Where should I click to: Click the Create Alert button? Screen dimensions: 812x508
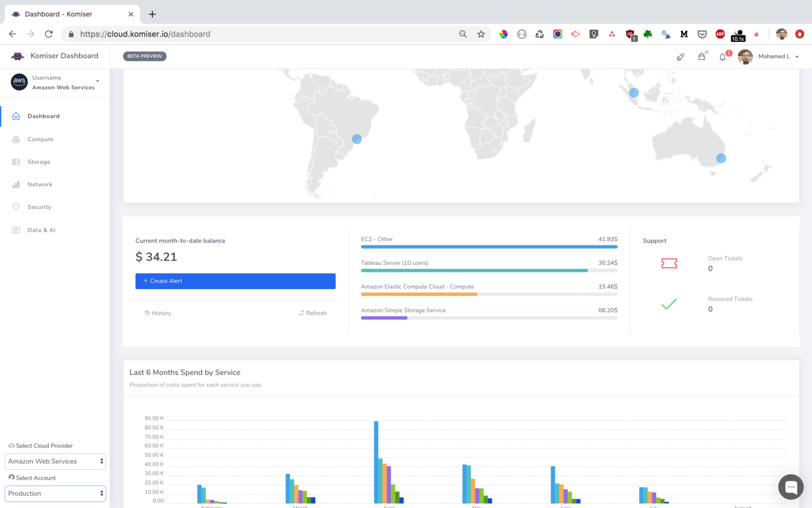[235, 281]
